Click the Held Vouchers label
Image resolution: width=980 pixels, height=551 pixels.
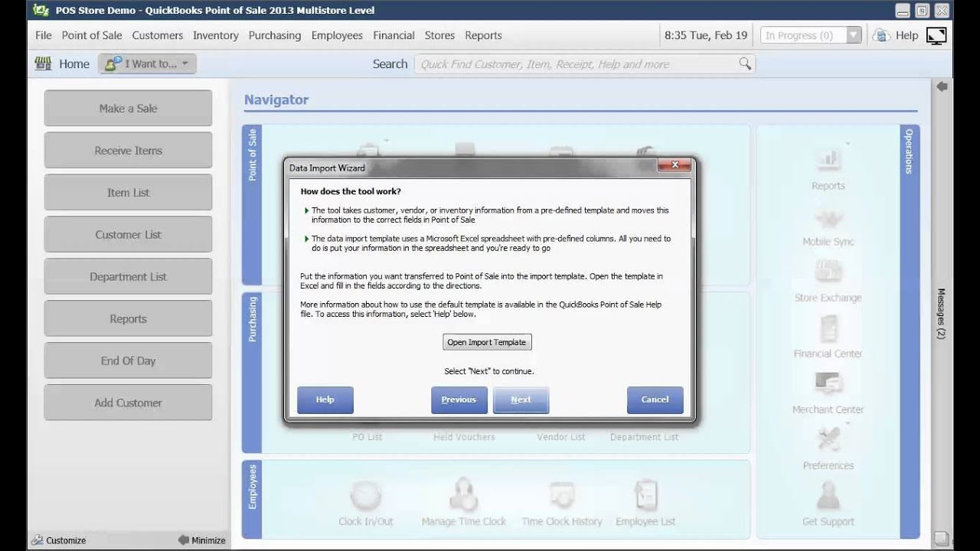pos(464,437)
